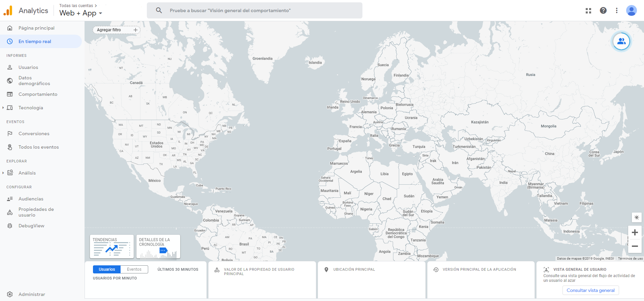Zoom out on the map
The height and width of the screenshot is (301, 644).
click(635, 246)
